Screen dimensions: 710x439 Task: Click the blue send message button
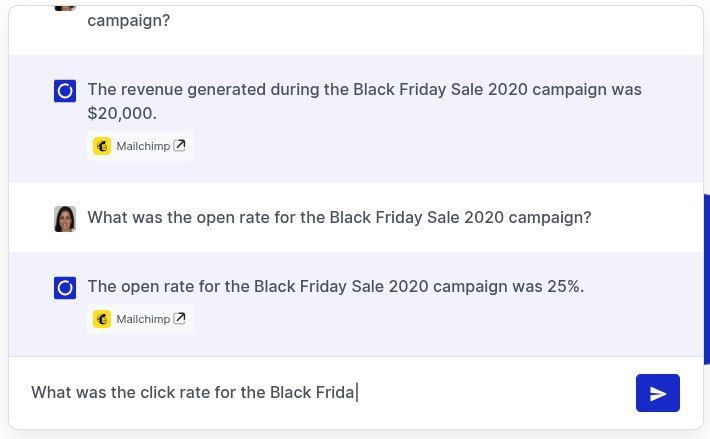657,393
